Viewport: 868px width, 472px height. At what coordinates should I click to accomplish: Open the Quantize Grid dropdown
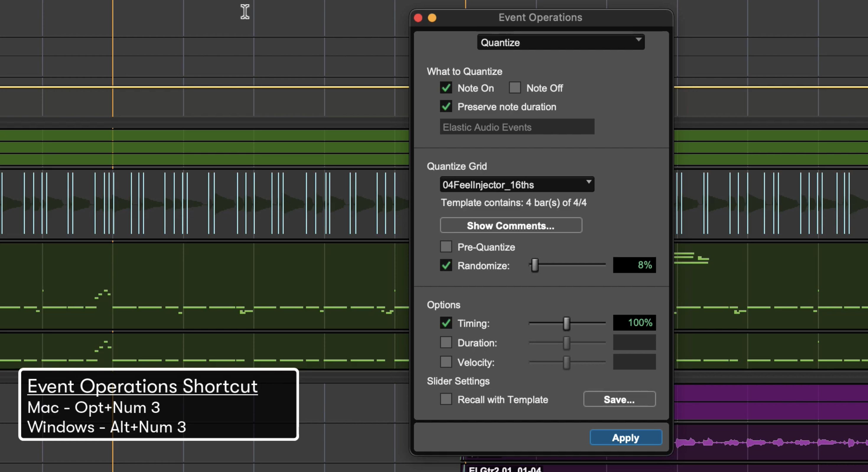pyautogui.click(x=517, y=184)
